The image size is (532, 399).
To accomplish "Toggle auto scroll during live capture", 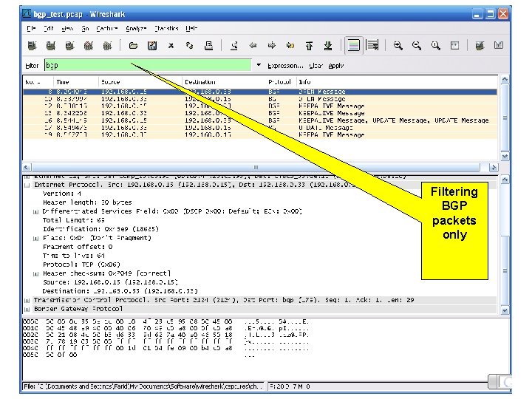I will click(372, 46).
